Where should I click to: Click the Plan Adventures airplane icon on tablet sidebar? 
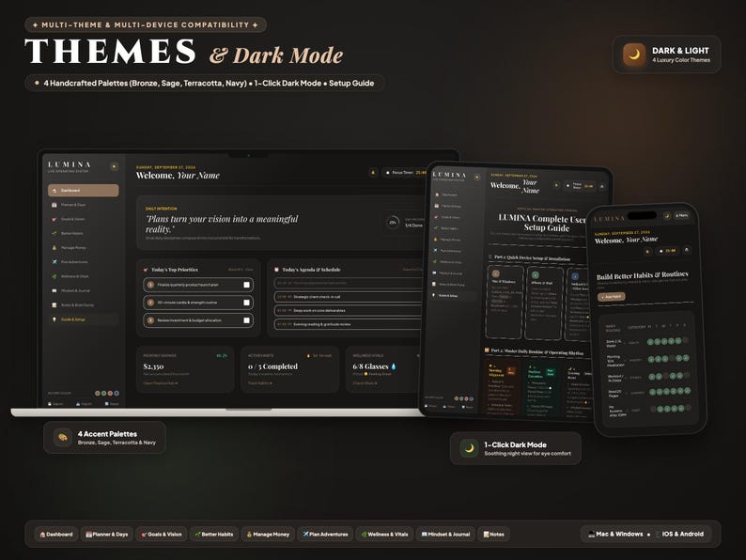click(x=435, y=250)
